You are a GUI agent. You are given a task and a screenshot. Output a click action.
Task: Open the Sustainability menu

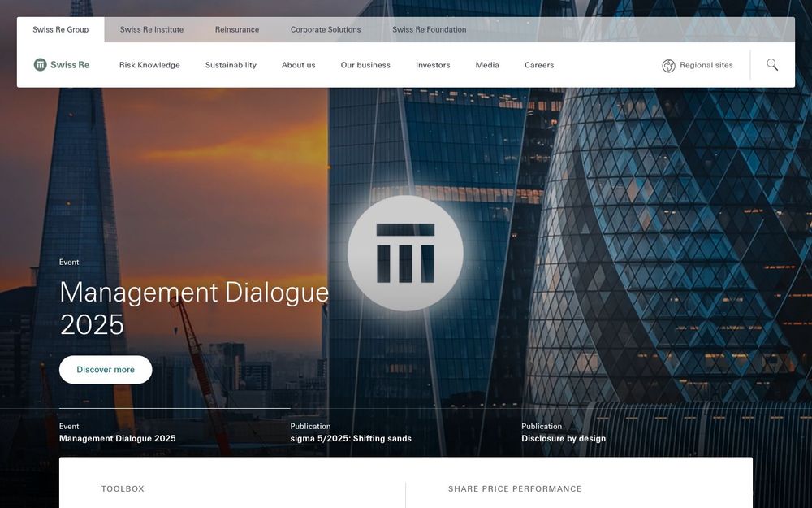point(230,63)
